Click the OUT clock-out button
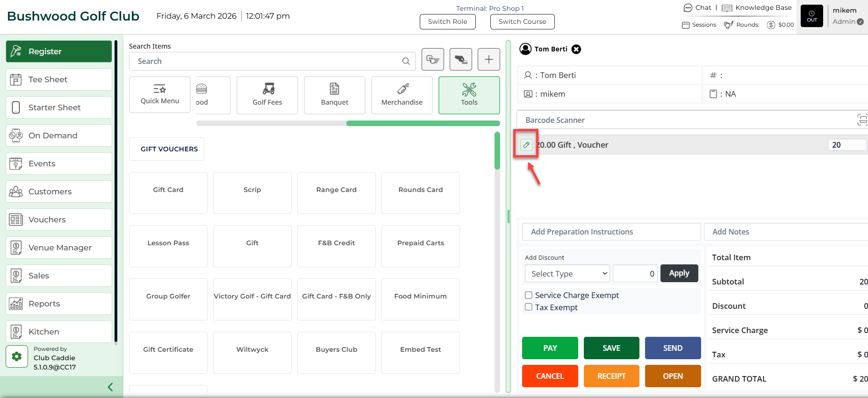Screen dimensions: 868x398 coord(811,16)
